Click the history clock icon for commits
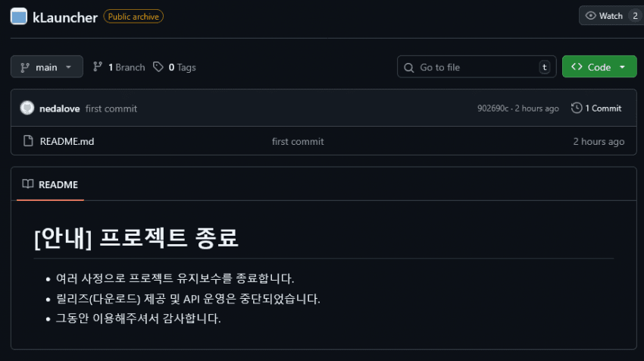This screenshot has width=644, height=361. (577, 108)
